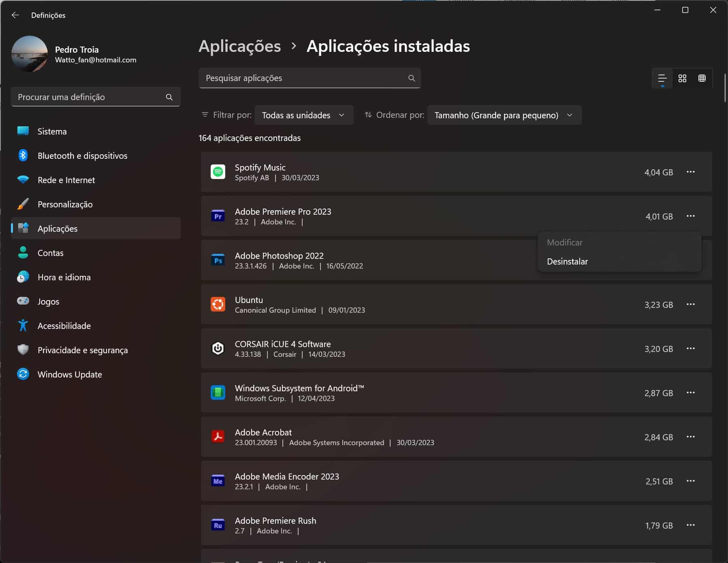This screenshot has width=728, height=563.
Task: Open more options for Adobe Acrobat
Action: (x=690, y=437)
